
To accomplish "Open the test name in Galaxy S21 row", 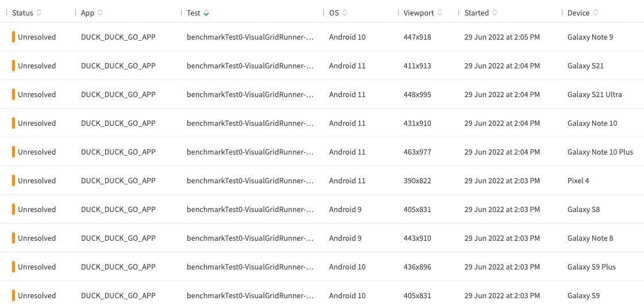I will click(x=250, y=66).
